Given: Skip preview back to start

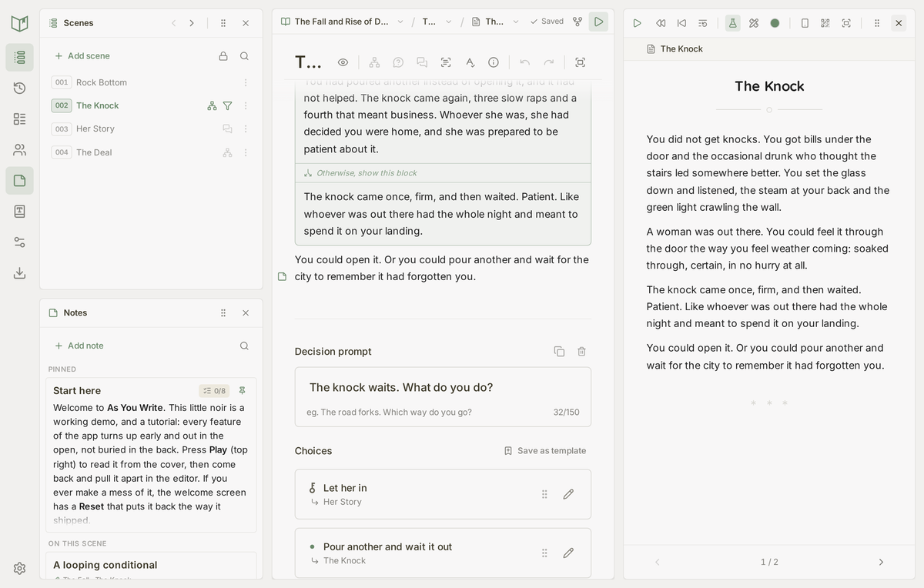Looking at the screenshot, I should click(681, 23).
